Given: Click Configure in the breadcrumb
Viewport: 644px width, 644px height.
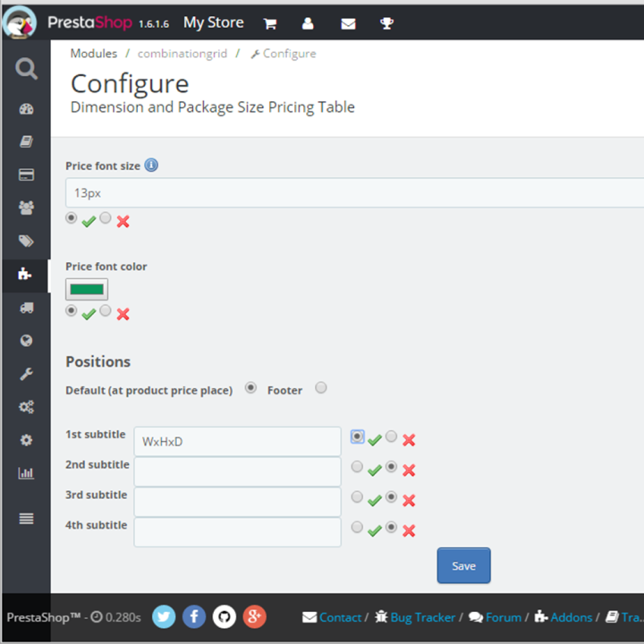Looking at the screenshot, I should (284, 54).
